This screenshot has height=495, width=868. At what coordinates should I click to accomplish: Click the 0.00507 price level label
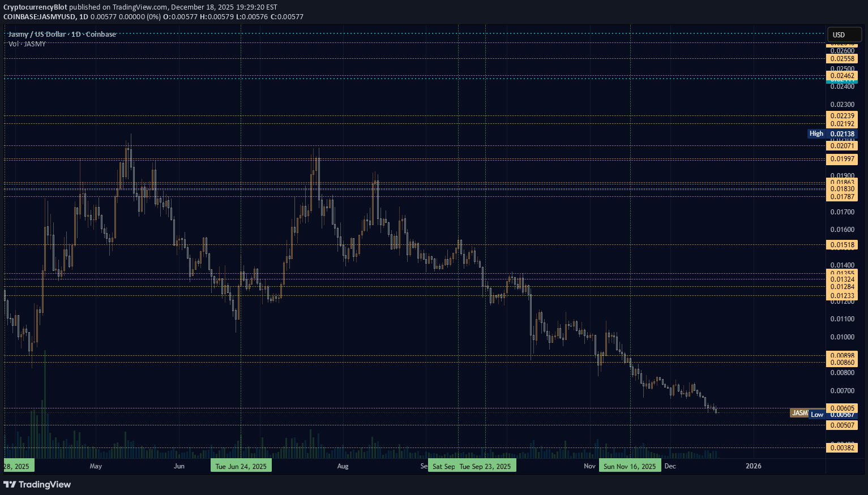(x=842, y=425)
